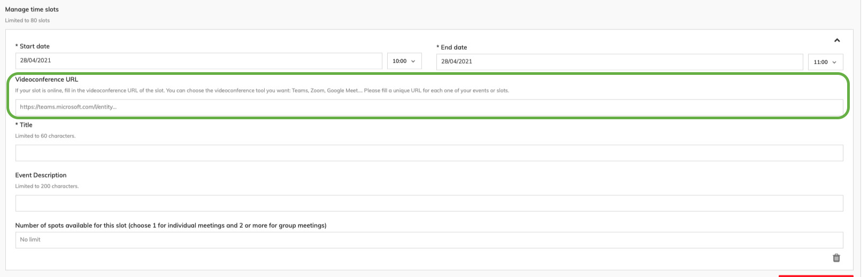Click into the Title text field
Image resolution: width=868 pixels, height=277 pixels.
(428, 153)
